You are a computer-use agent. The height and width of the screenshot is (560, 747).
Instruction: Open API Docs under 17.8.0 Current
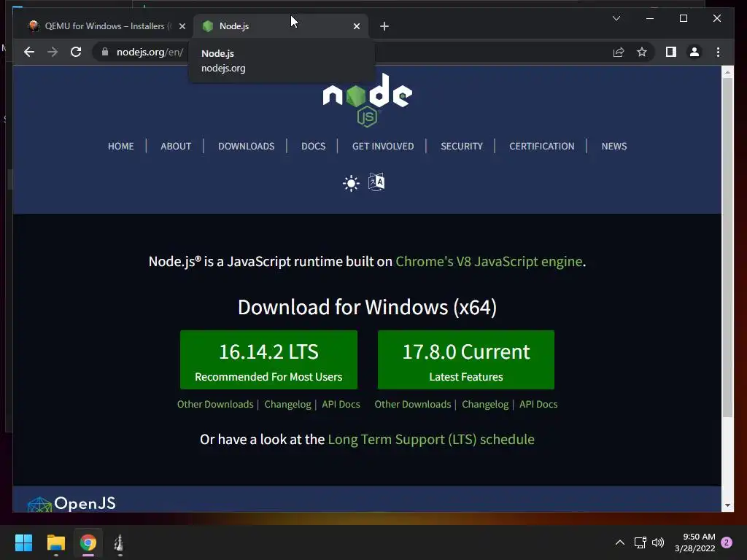tap(538, 404)
